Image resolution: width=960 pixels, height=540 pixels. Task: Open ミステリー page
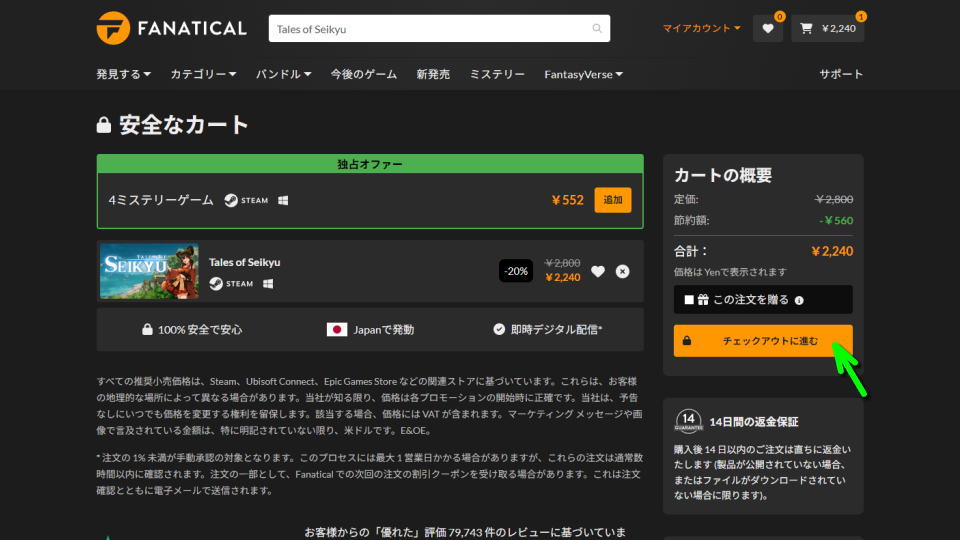click(x=497, y=74)
